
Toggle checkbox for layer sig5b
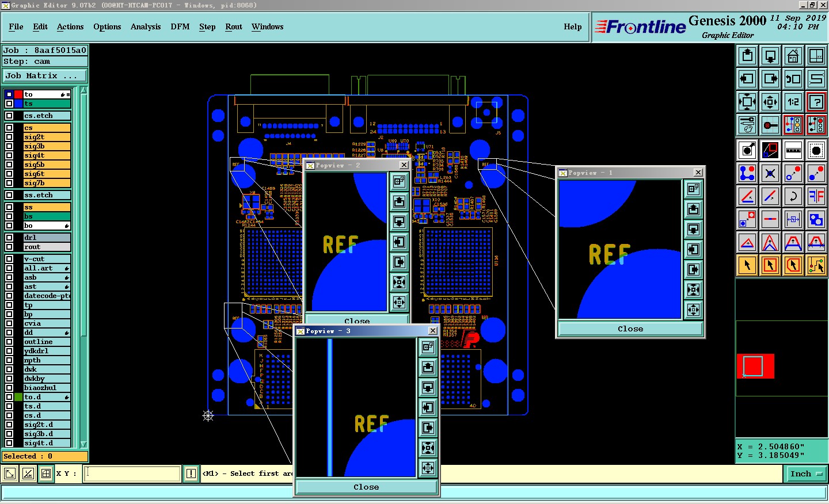(x=9, y=165)
